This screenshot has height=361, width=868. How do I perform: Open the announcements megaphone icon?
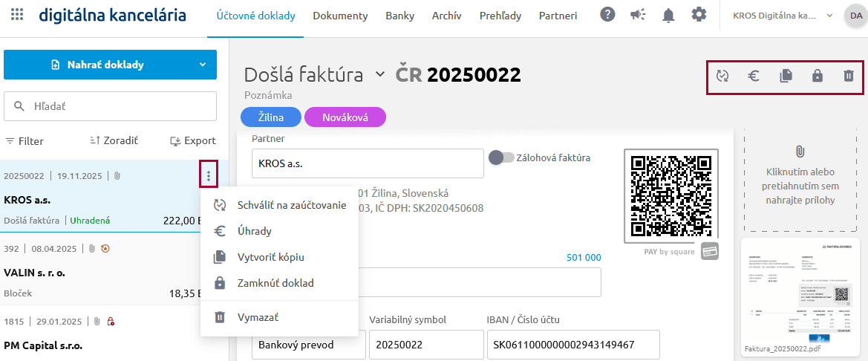tap(638, 15)
